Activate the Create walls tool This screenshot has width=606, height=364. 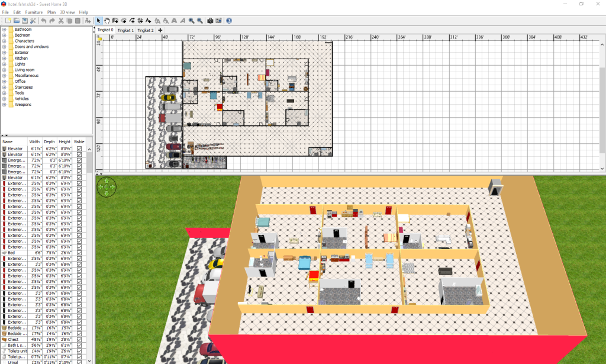115,21
